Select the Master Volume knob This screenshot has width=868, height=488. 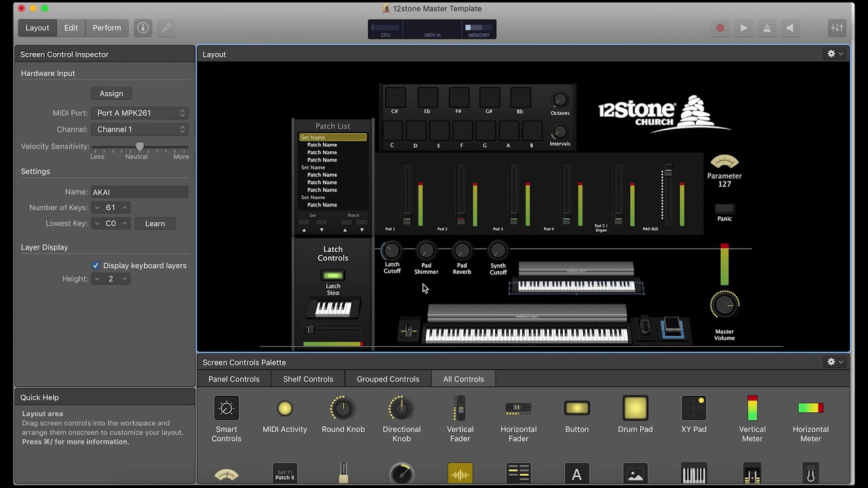(724, 305)
